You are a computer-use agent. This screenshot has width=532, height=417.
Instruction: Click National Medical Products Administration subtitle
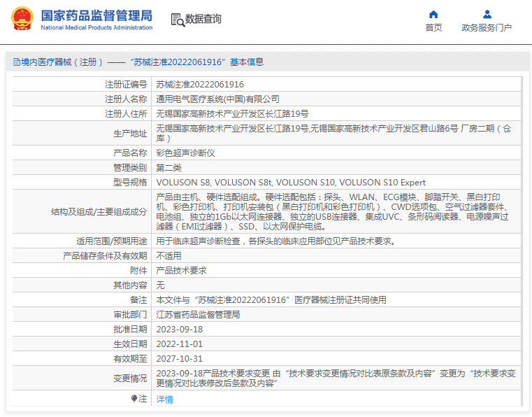[96, 27]
